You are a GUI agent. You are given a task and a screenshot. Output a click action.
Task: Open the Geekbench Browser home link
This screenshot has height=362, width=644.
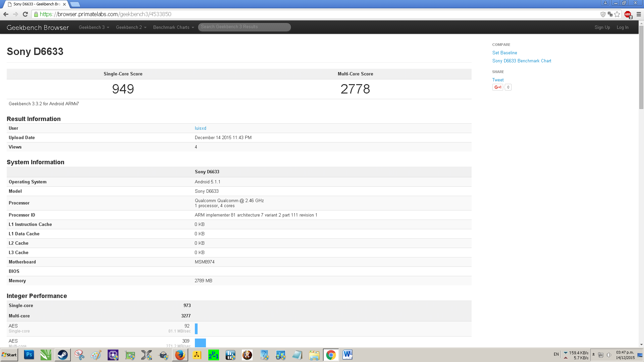click(38, 27)
